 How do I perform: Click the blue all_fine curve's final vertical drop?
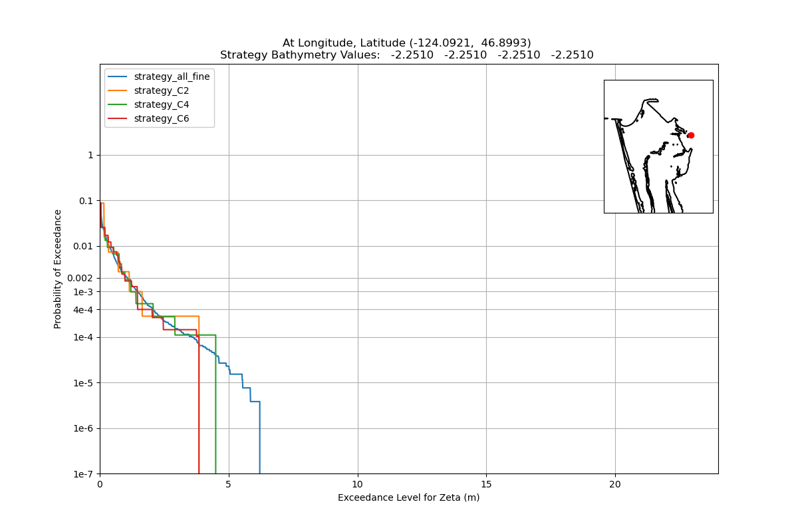pos(259,438)
